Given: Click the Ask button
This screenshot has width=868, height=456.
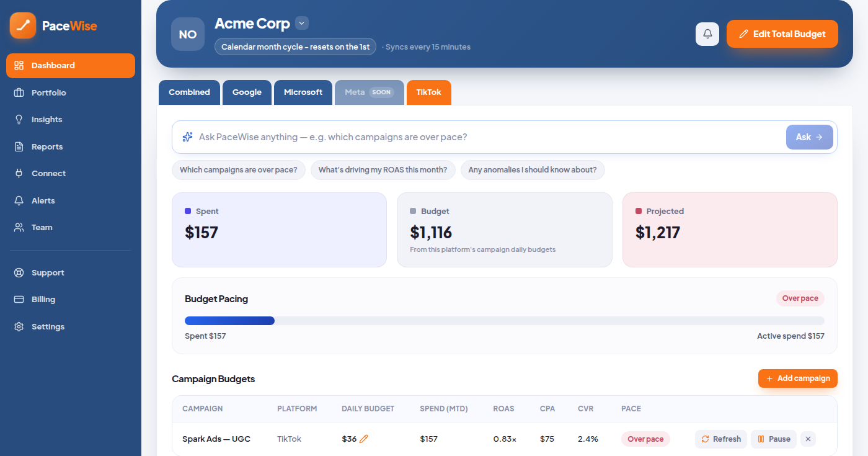Looking at the screenshot, I should click(810, 137).
